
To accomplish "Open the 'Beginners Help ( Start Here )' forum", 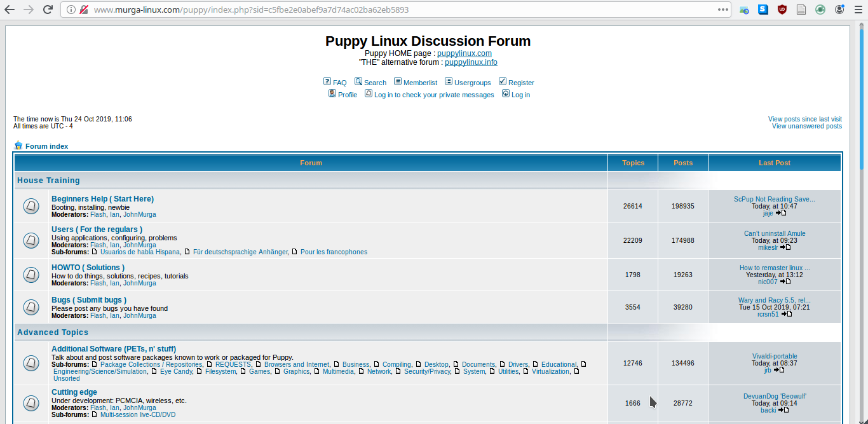I will (102, 198).
